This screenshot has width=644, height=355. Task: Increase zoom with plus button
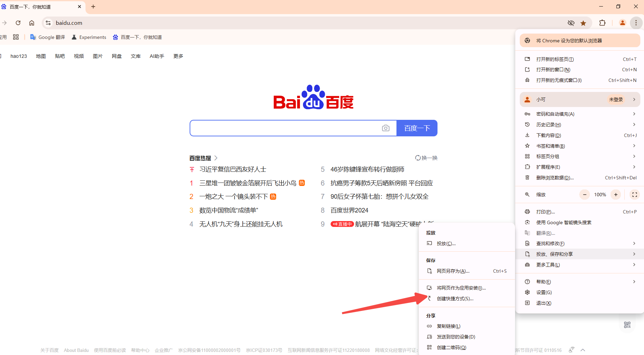(616, 195)
